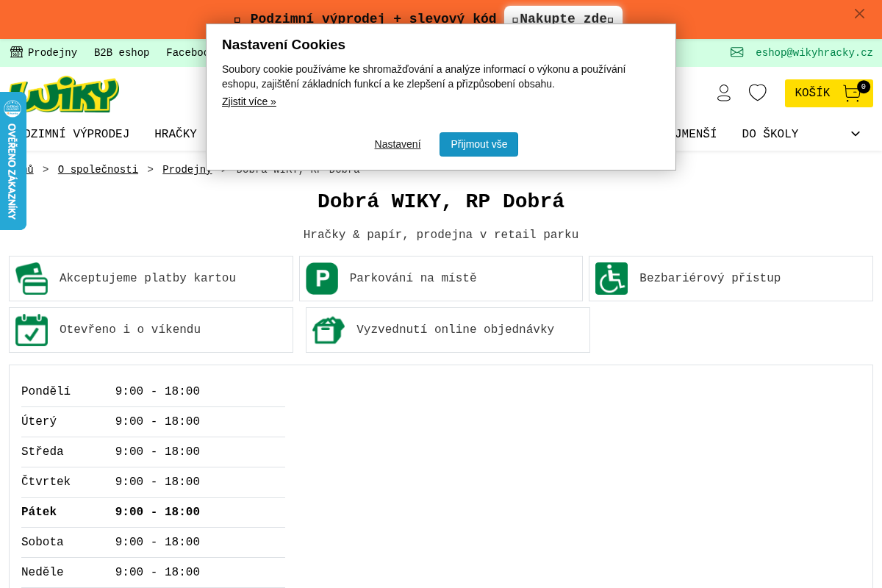Open the DO ŠKOLY menu category
Image resolution: width=882 pixels, height=588 pixels.
770,134
